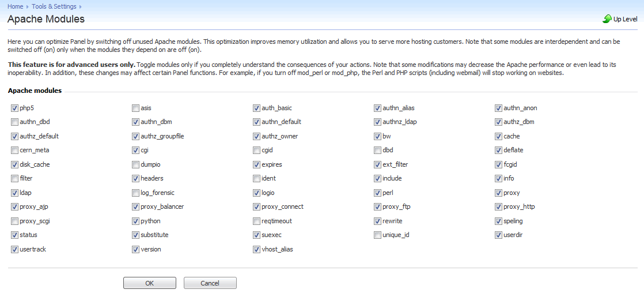Open the Home breadcrumb link
This screenshot has width=644, height=293.
[16, 6]
